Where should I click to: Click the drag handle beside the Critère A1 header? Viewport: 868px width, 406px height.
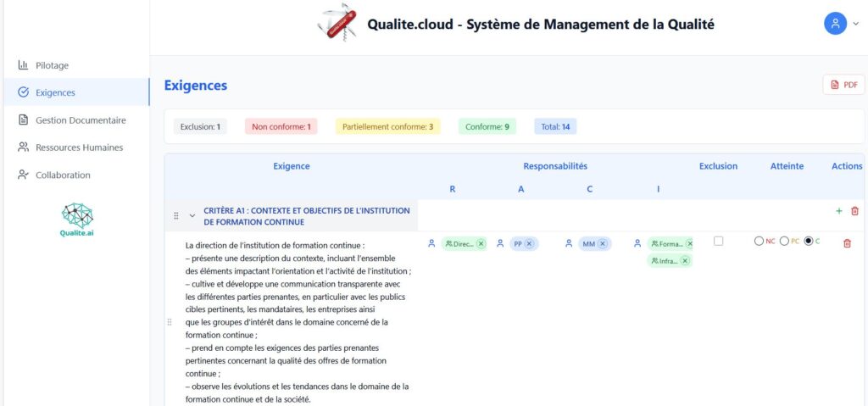click(176, 216)
